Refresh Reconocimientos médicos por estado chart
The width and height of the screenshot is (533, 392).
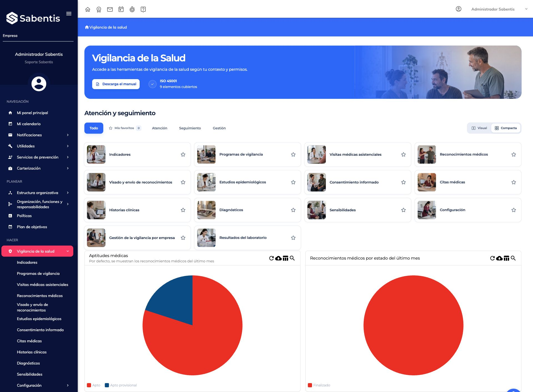pyautogui.click(x=492, y=258)
